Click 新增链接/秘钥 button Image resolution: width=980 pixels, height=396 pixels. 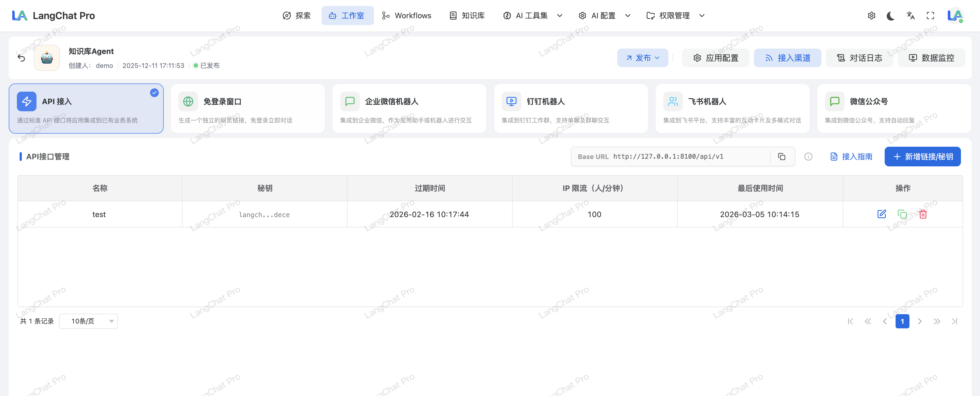[x=922, y=157]
